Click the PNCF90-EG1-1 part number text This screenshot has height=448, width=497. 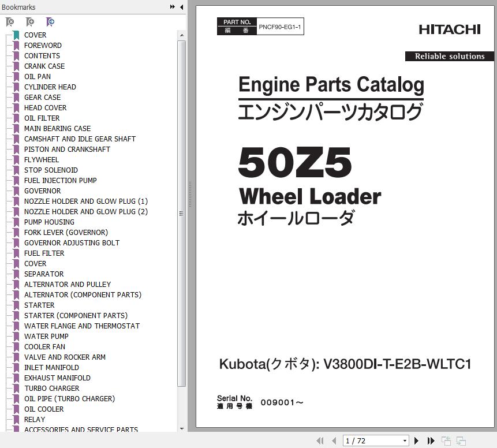279,27
